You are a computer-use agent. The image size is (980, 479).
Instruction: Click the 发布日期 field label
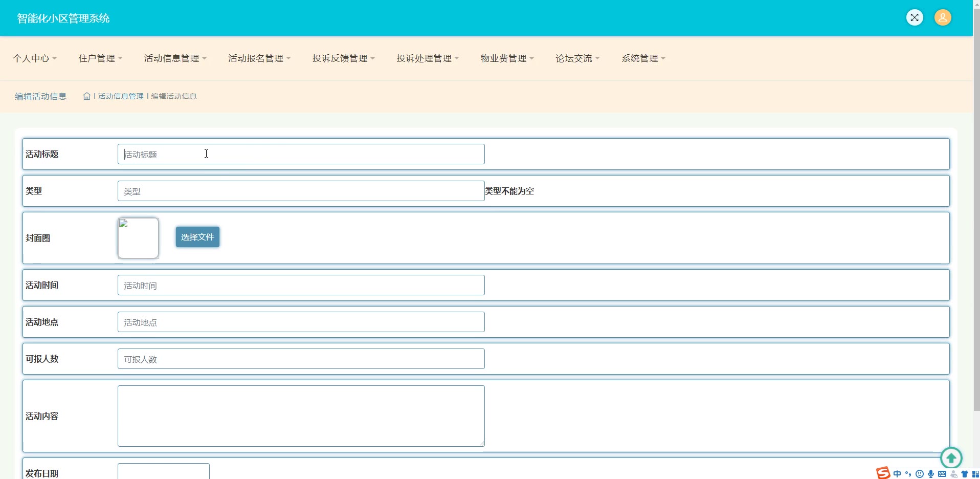coord(42,473)
